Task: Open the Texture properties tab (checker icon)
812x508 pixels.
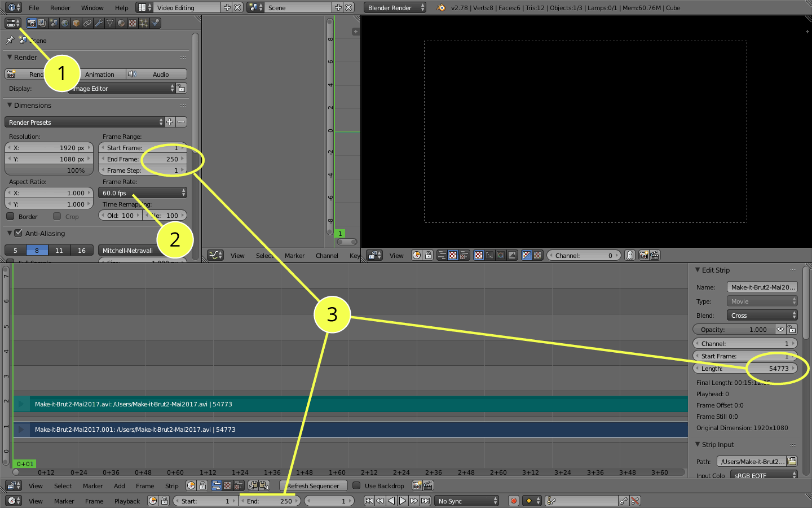Action: point(133,23)
